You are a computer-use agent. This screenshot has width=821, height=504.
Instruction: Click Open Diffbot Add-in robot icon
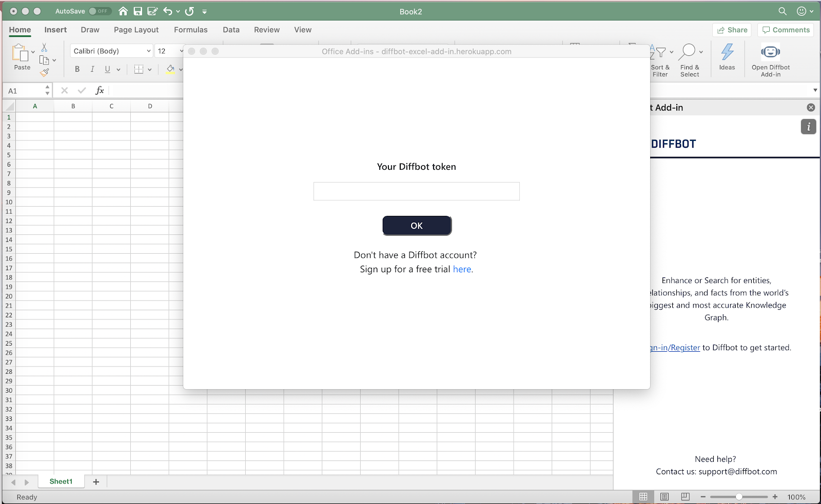(x=771, y=52)
